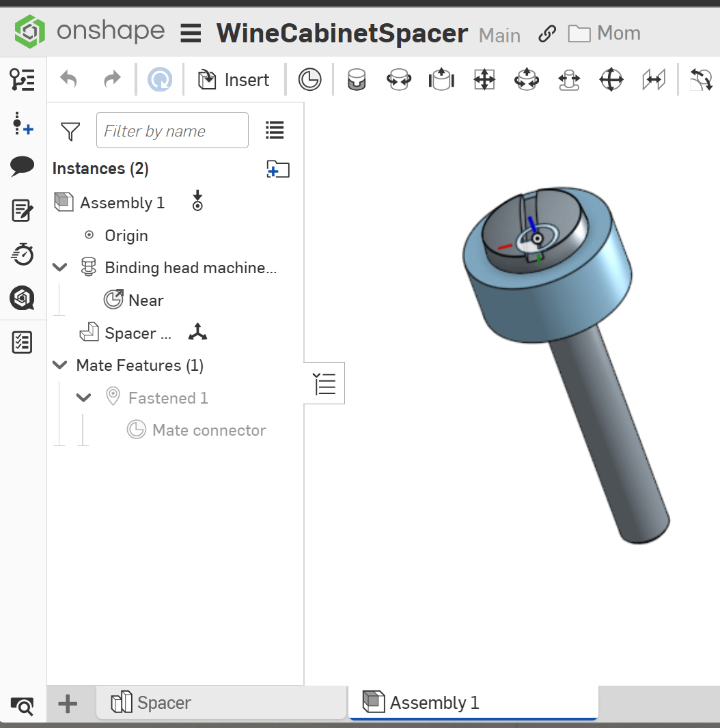Collapse the Mate Features section
Image resolution: width=720 pixels, height=728 pixels.
[60, 365]
